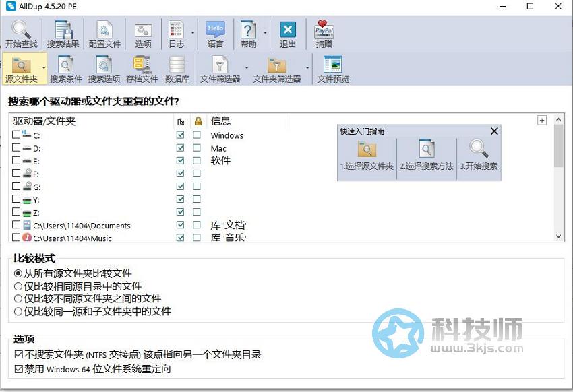Click the plus button above the folder list
The width and height of the screenshot is (573, 392).
[x=542, y=120]
